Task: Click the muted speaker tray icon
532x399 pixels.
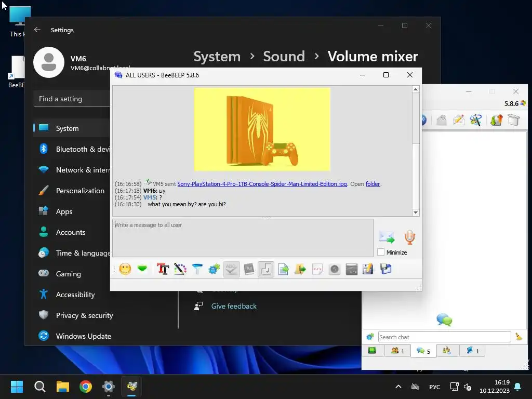Action: pyautogui.click(x=468, y=387)
